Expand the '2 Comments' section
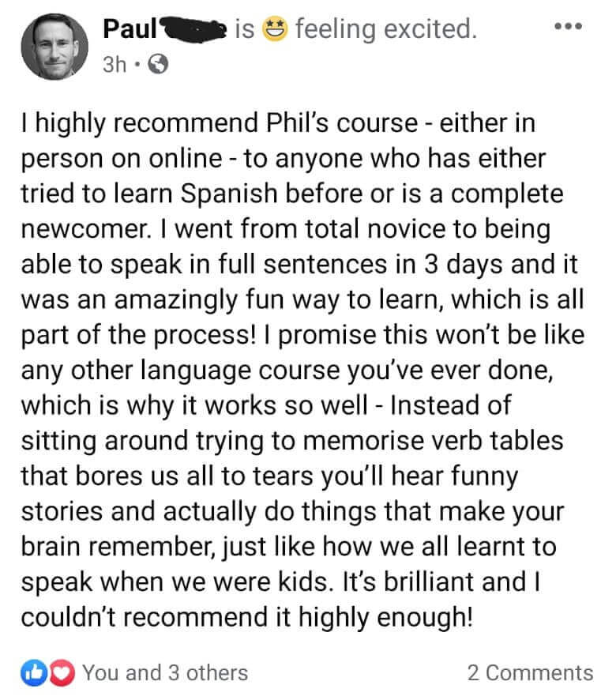The width and height of the screenshot is (601, 700). 529,672
